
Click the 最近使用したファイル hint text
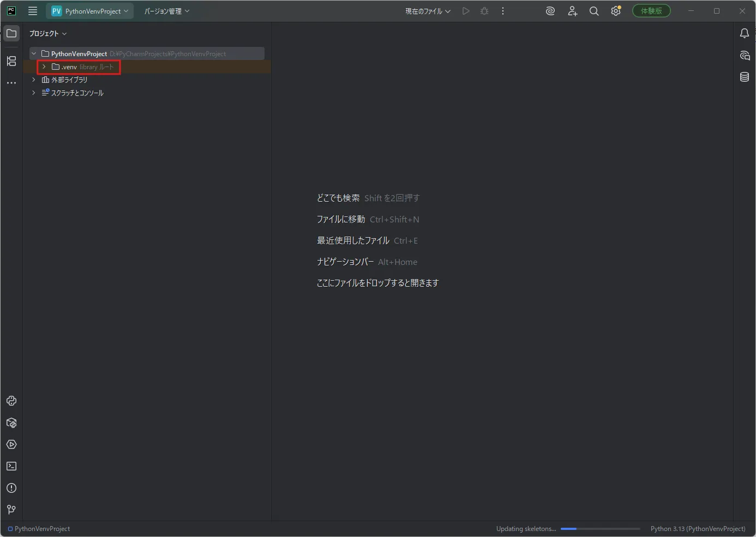coord(353,240)
